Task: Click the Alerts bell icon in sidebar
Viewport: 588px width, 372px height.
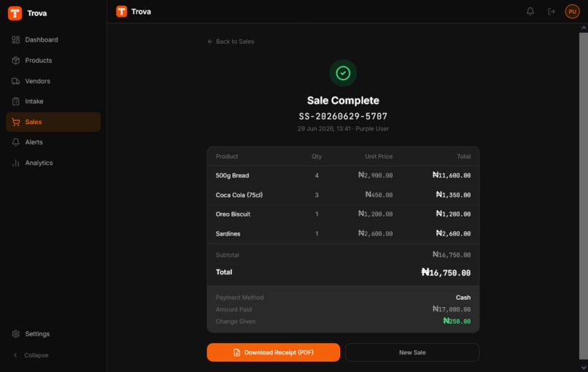Action: pos(16,142)
